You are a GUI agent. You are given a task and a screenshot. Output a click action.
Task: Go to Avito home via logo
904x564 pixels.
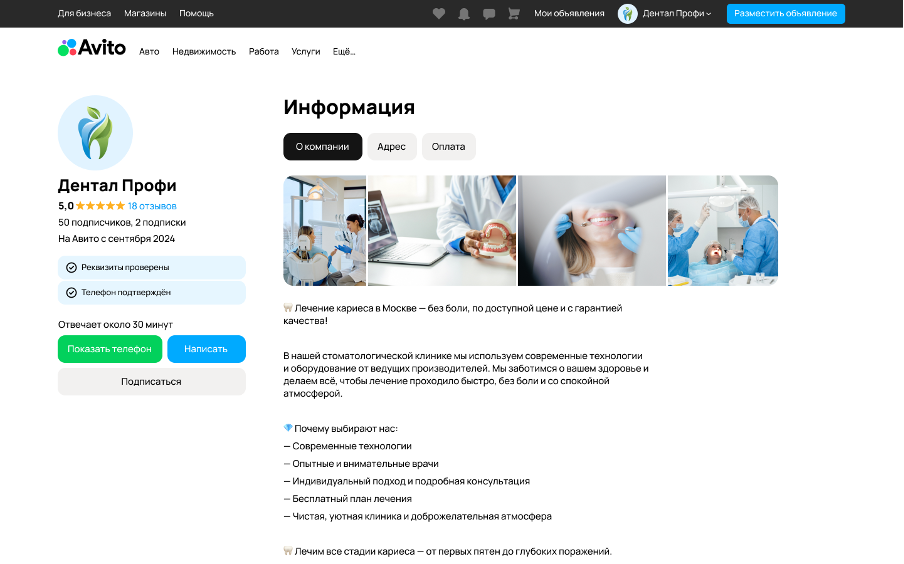[92, 47]
